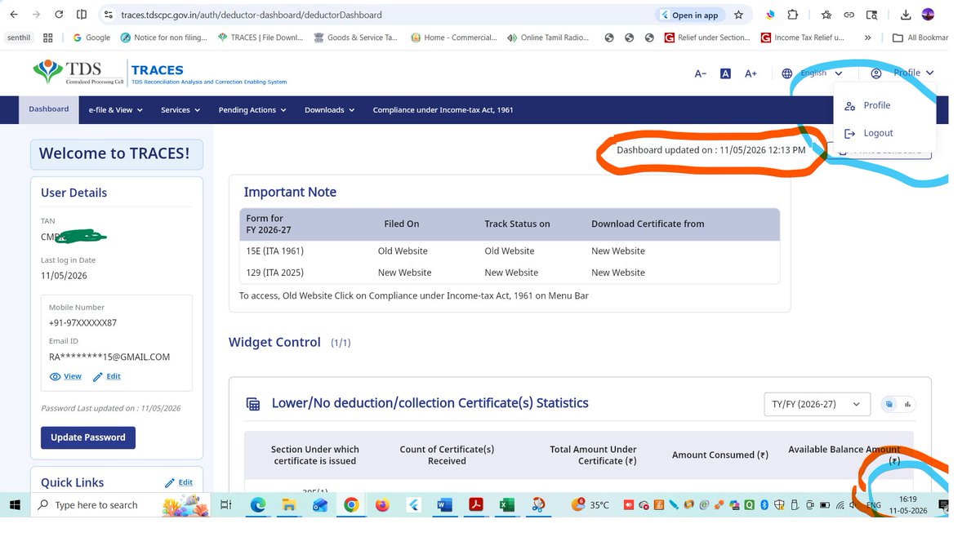980x537 pixels.
Task: Click the 15E (ITA 1961) cell
Action: pos(274,251)
